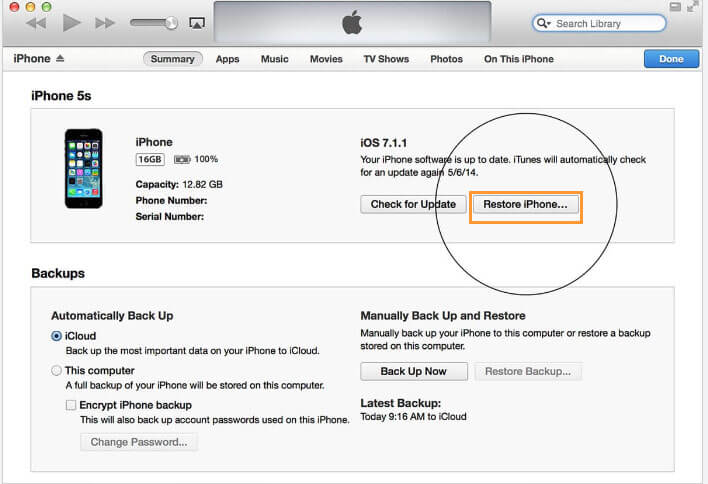This screenshot has width=708, height=484.
Task: Eject the iPhone using the eject icon
Action: pyautogui.click(x=60, y=59)
